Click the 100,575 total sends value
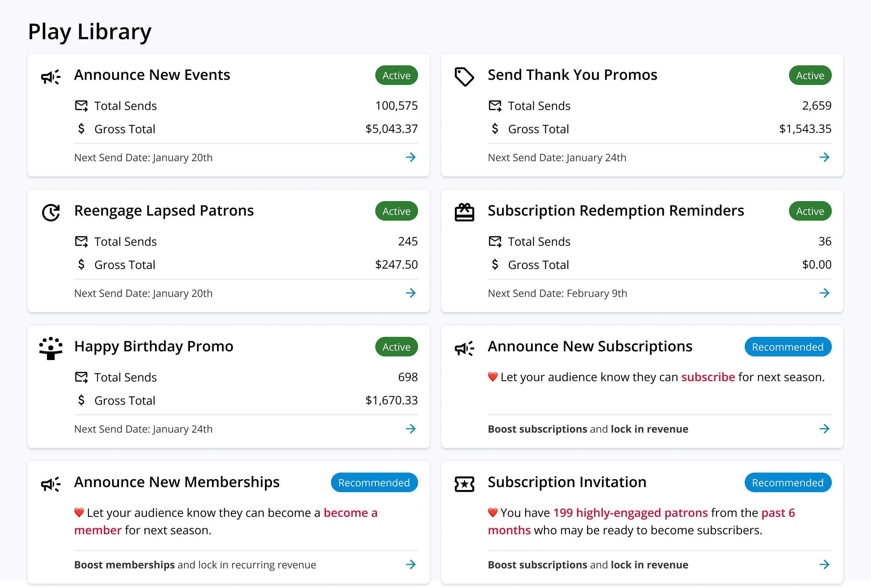 click(x=396, y=105)
